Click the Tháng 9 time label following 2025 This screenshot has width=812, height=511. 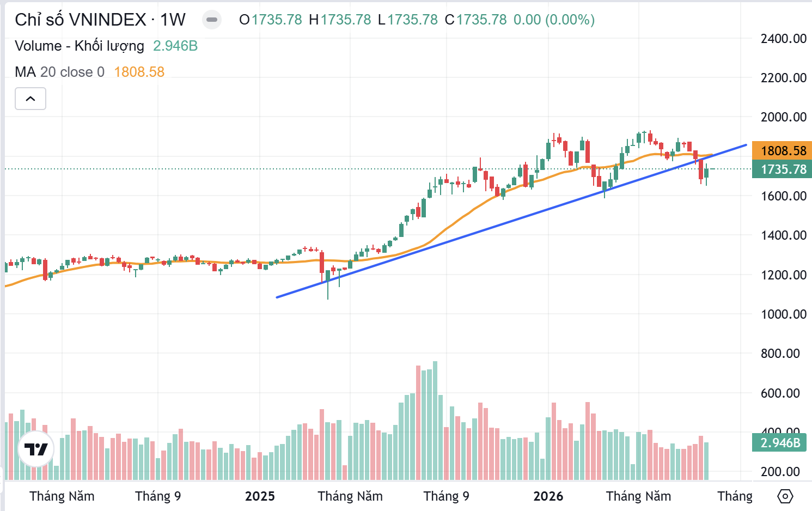[446, 496]
